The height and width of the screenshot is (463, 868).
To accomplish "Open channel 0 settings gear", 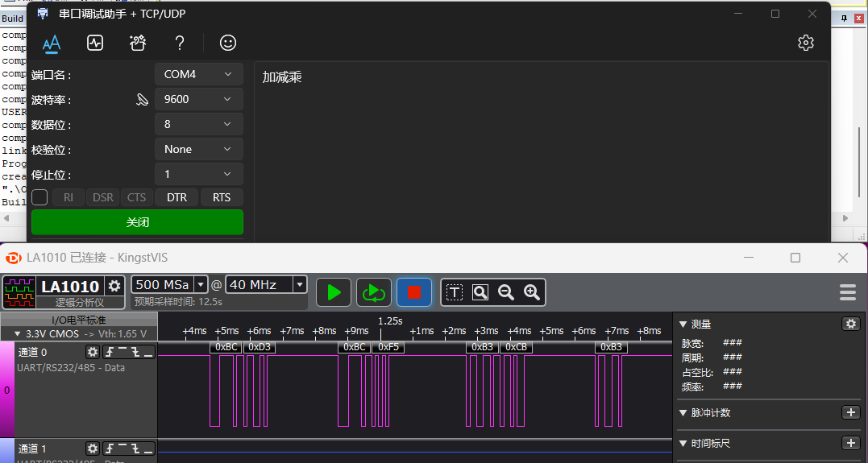I will [93, 352].
